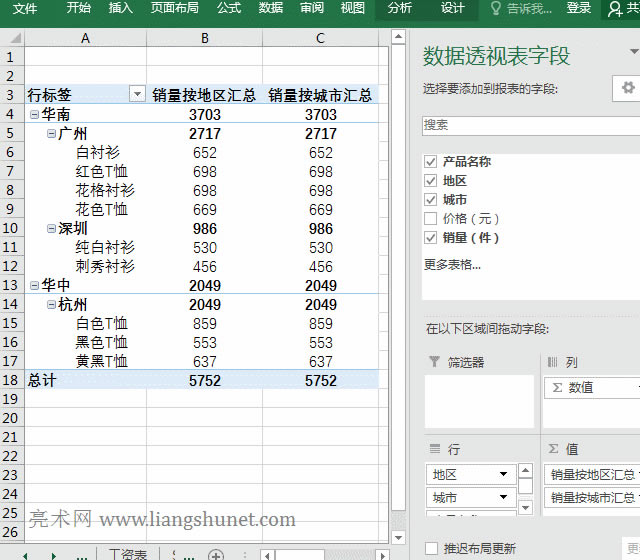Uncheck the 产品名称 field checkbox
640x560 pixels.
(431, 162)
